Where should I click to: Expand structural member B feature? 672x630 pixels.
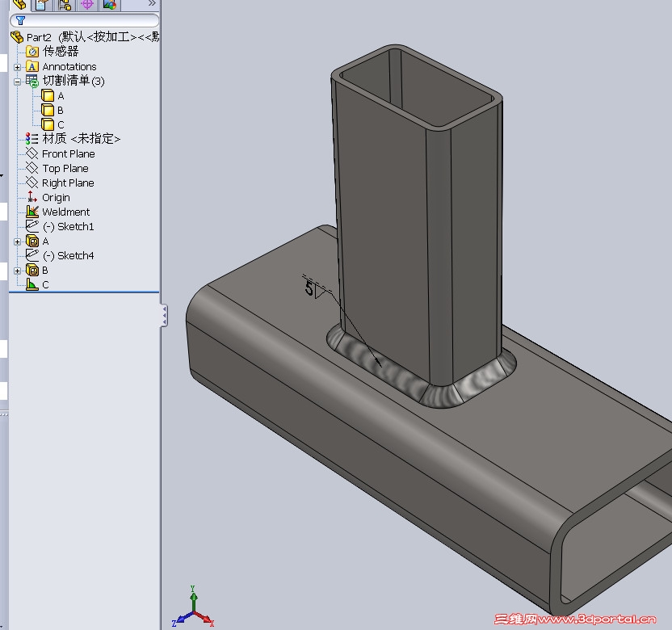point(17,271)
